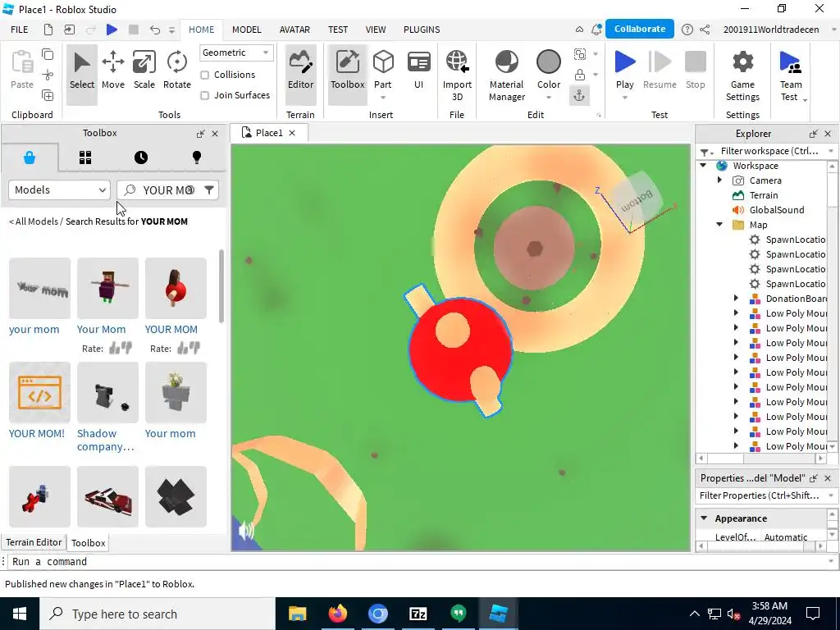Open the Material Manager

(507, 75)
